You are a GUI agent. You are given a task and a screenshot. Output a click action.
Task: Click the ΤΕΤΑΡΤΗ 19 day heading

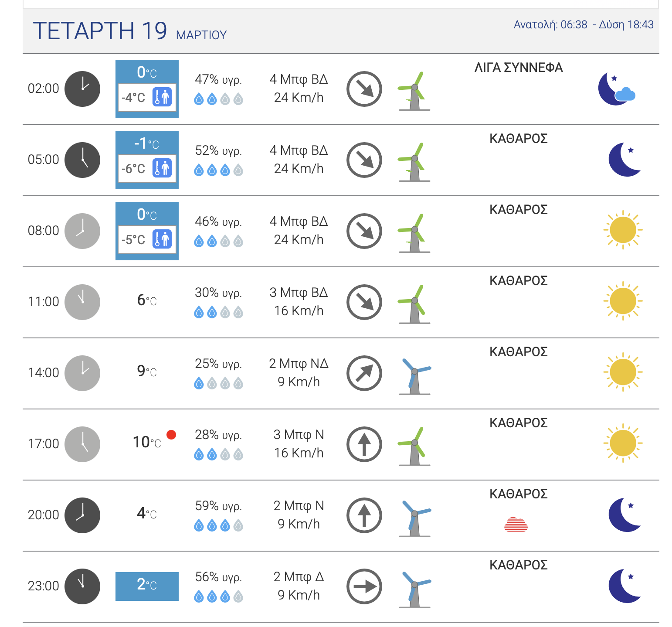pyautogui.click(x=100, y=31)
